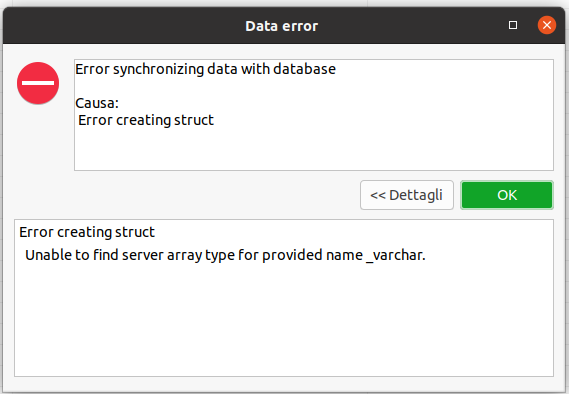Click the 'Error synchronizing data with database' line

pos(205,69)
